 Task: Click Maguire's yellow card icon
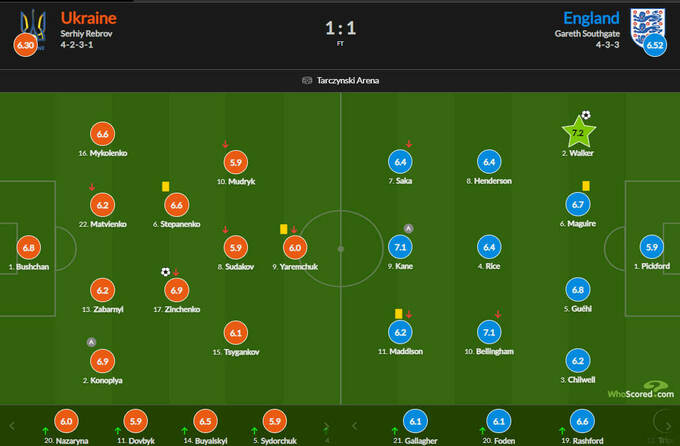[585, 185]
